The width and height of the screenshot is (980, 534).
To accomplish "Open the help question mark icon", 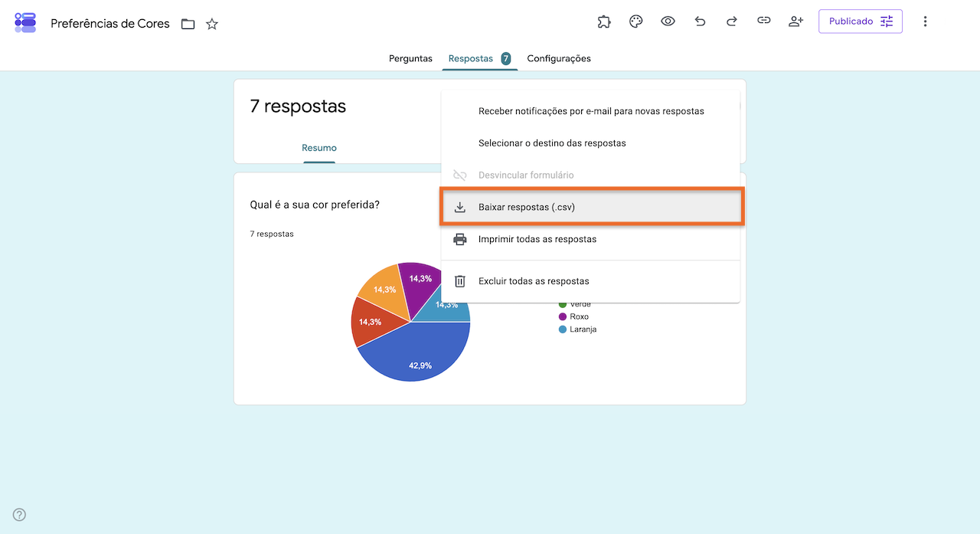I will pos(20,515).
